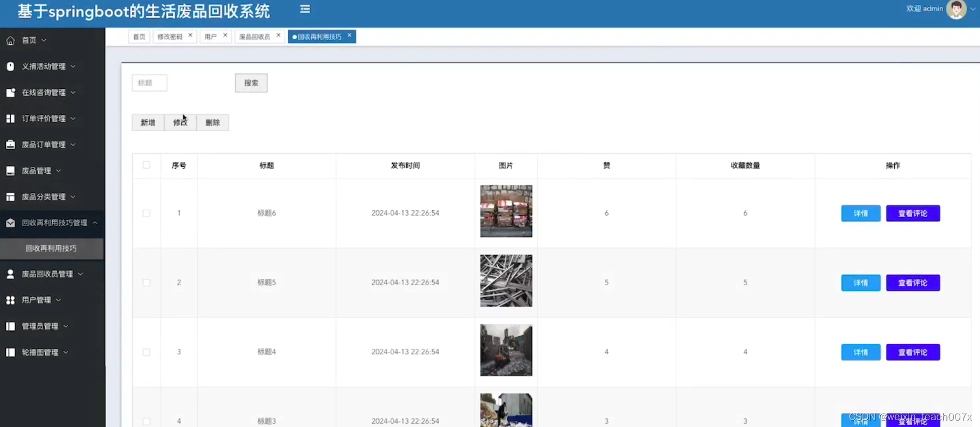Click the 用户管理 sidebar icon
This screenshot has height=427, width=980.
(x=10, y=300)
